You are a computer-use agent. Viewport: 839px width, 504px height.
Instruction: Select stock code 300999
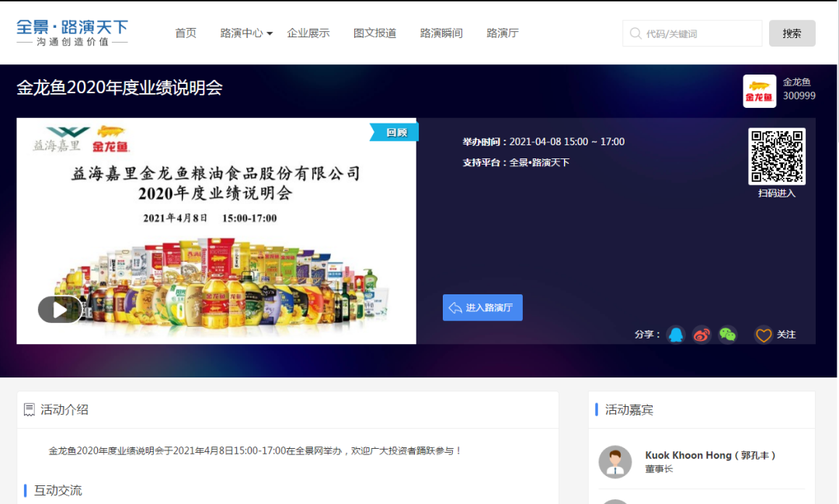pyautogui.click(x=799, y=96)
